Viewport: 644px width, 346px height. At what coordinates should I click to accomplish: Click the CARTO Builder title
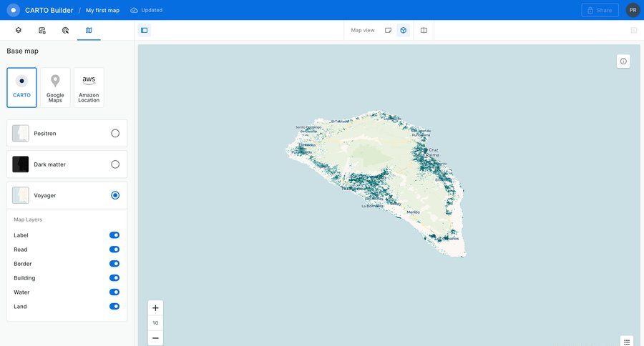tap(49, 10)
